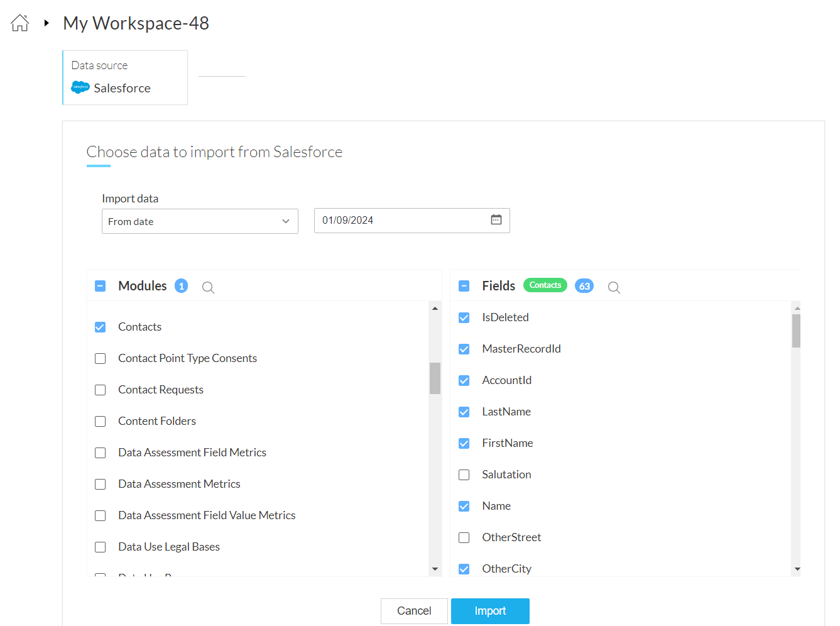Viewport: 840px width, 626px height.
Task: Search fields with the magnifier icon
Action: tap(614, 287)
